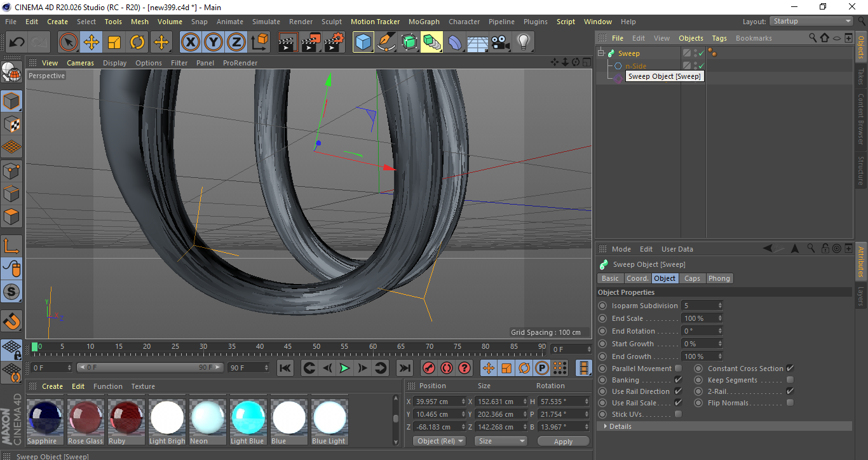This screenshot has height=460, width=868.
Task: Switch to the Caps tab
Action: pyautogui.click(x=692, y=278)
